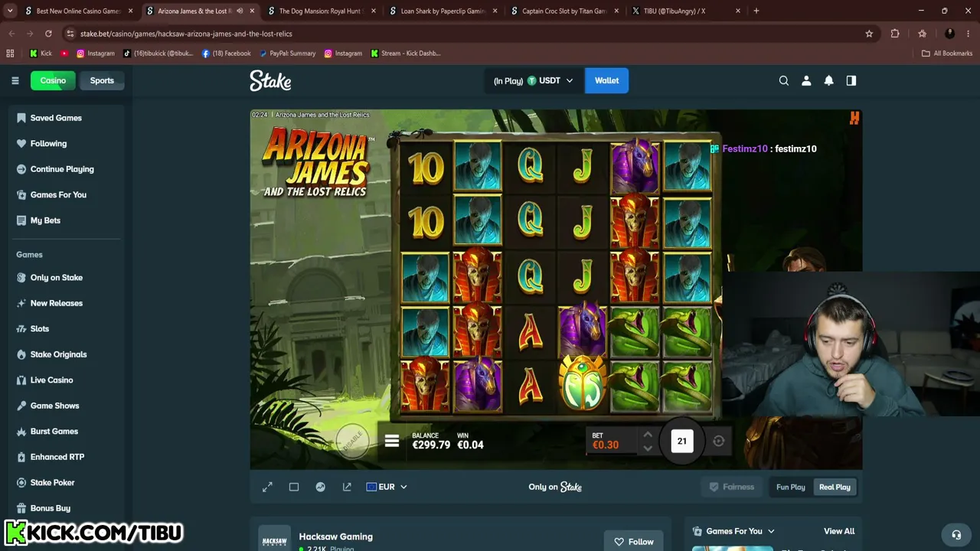This screenshot has height=551, width=980.
Task: Open the Facebook bookmark
Action: click(x=227, y=54)
